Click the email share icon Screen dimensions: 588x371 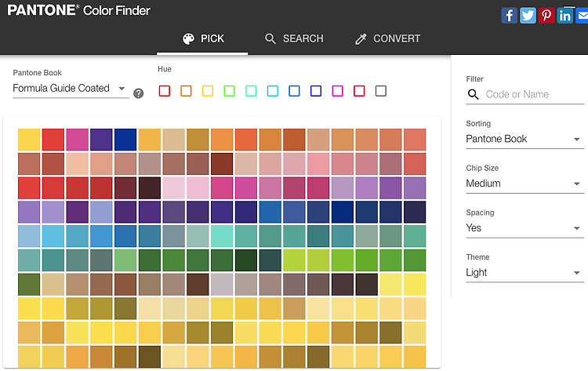(582, 16)
